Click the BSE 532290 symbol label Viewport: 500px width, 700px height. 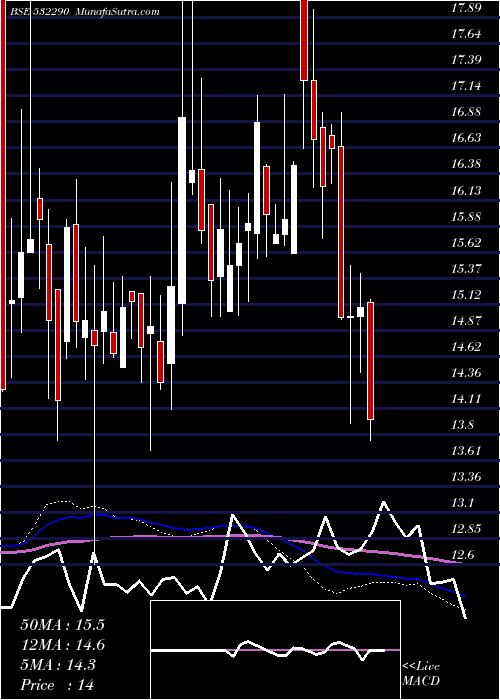click(41, 11)
